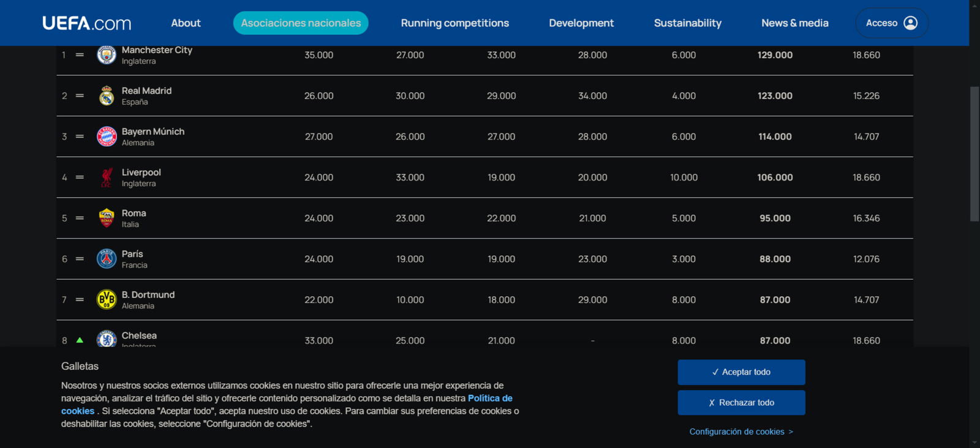Accept all cookies with Aceptar todo

(x=741, y=372)
